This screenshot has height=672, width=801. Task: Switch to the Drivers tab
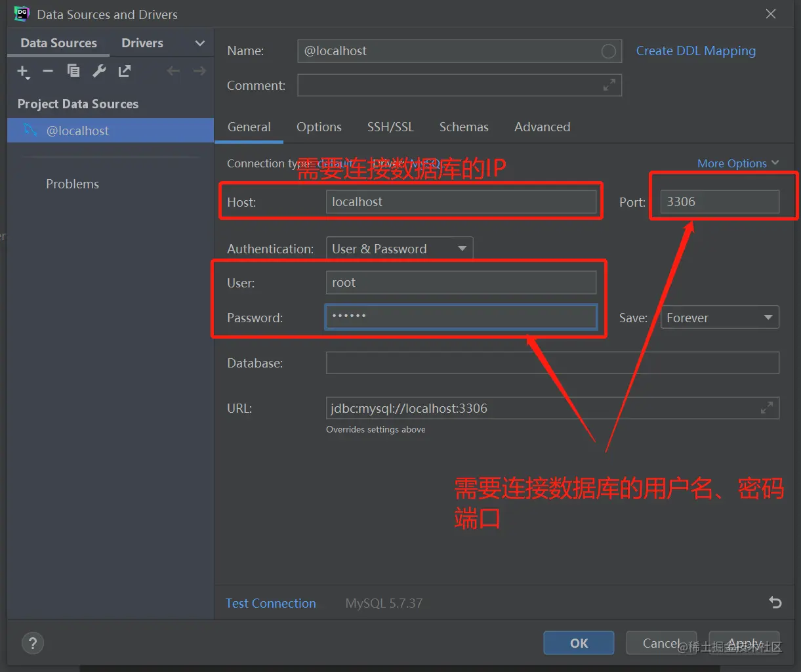click(x=142, y=43)
